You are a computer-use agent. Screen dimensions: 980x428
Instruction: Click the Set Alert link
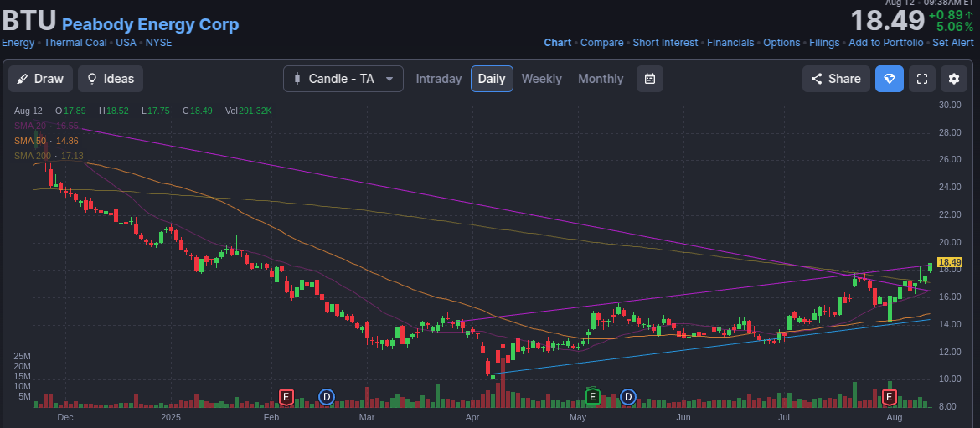[953, 43]
